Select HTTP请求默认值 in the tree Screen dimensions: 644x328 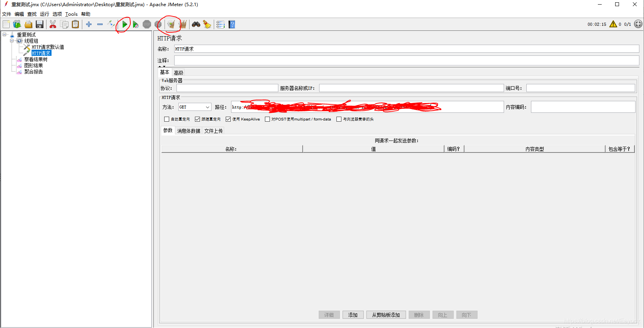point(48,47)
